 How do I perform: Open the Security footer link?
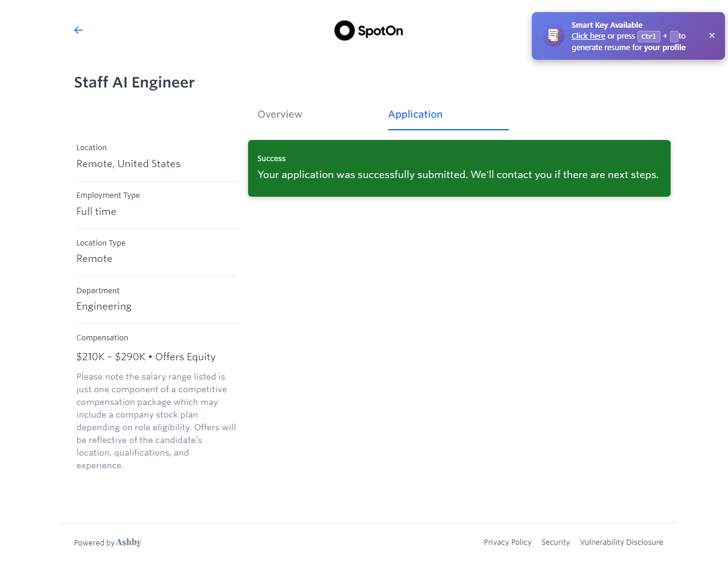[x=555, y=542]
